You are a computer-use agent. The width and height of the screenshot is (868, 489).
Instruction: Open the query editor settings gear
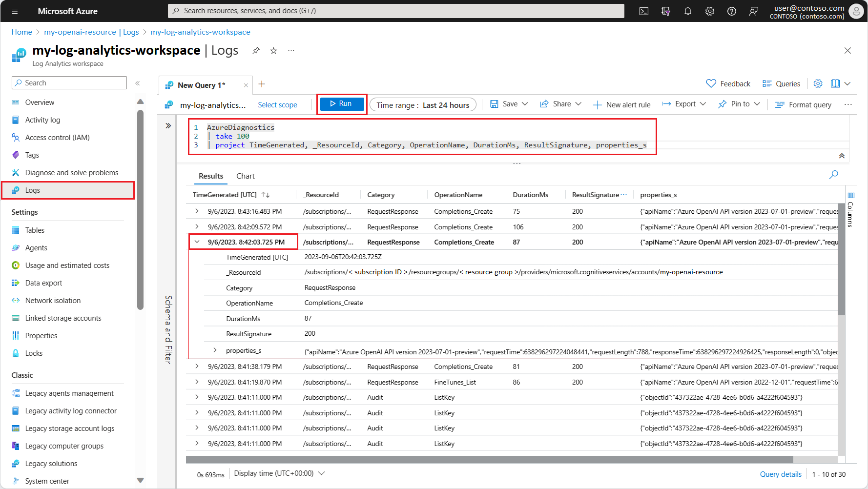tap(818, 83)
